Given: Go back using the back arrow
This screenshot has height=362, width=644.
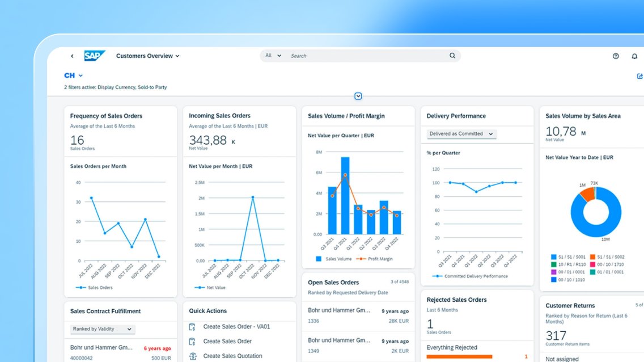Looking at the screenshot, I should point(73,56).
